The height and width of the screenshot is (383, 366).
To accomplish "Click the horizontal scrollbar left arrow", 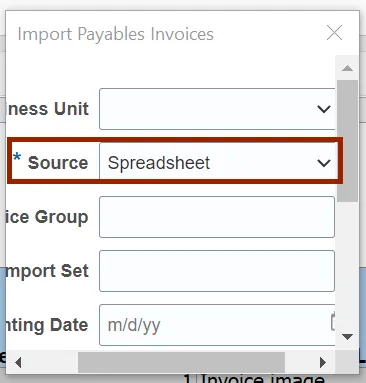I will (18, 362).
